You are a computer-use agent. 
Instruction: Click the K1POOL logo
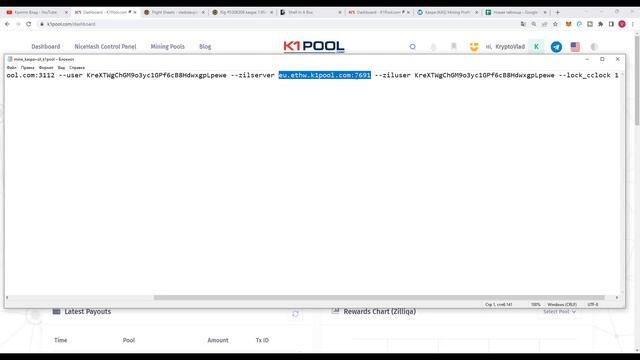(x=314, y=47)
